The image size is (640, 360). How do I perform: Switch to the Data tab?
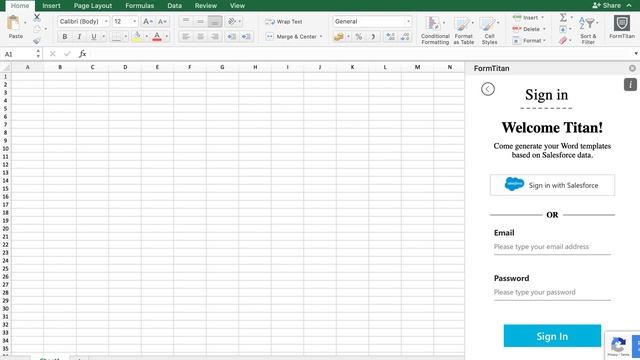[175, 6]
